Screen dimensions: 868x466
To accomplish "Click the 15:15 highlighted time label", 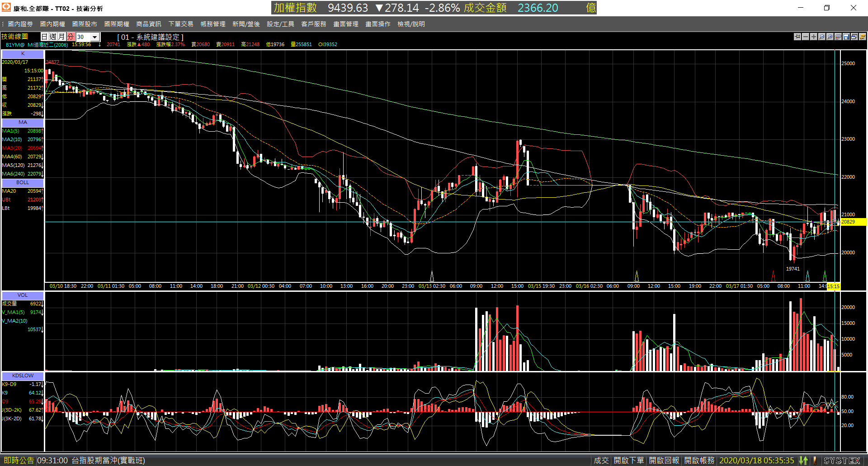I will (833, 286).
